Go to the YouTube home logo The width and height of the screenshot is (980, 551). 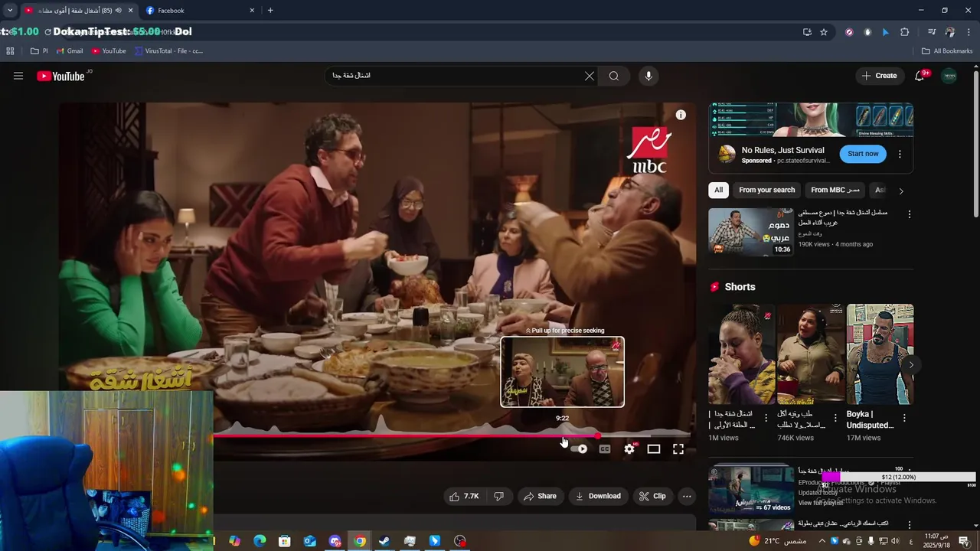click(x=60, y=76)
